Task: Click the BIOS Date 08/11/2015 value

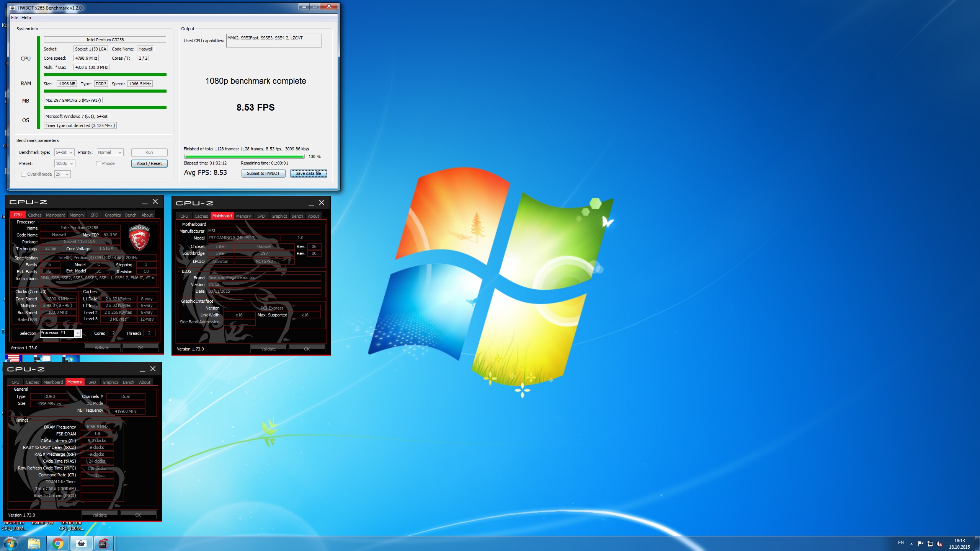Action: [264, 292]
